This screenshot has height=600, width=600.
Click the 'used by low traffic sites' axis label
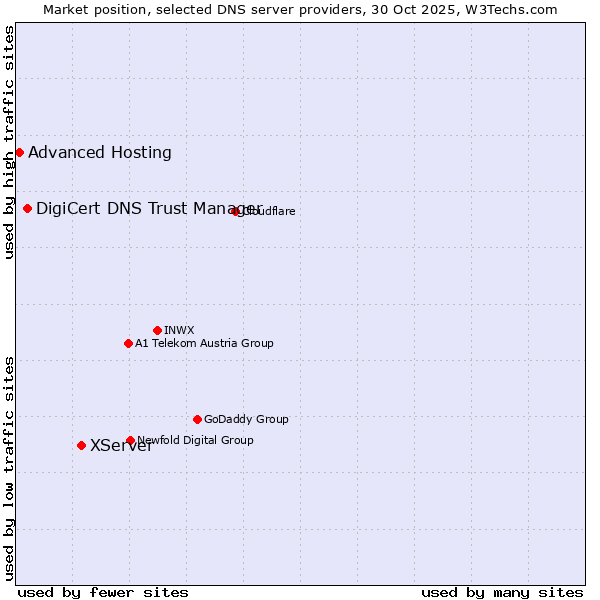coord(9,467)
